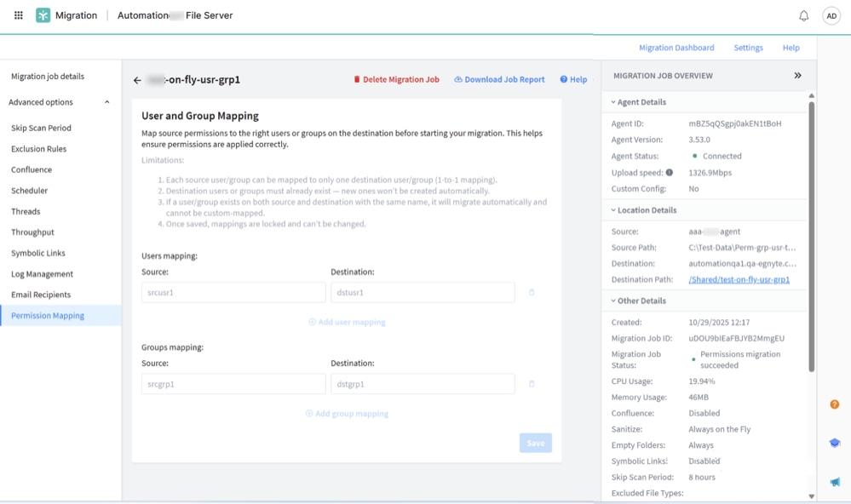
Task: Click the megaphone announcements icon
Action: [834, 482]
